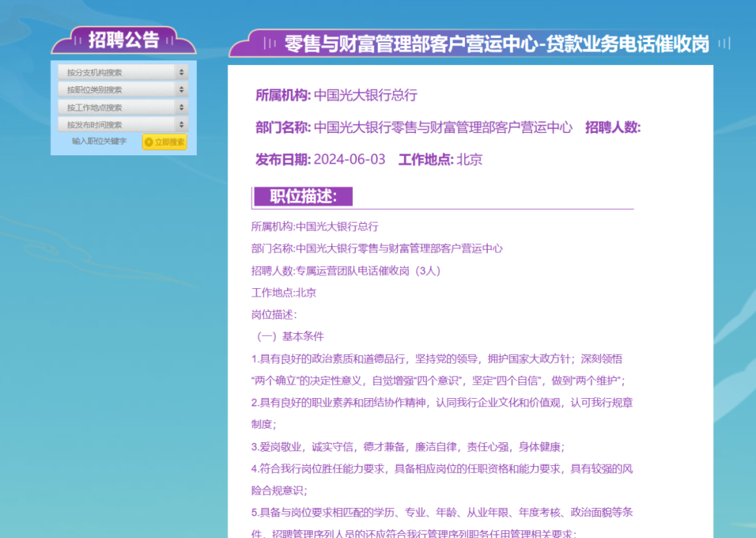Click the description line 所属机构:中国光大银行总行

[315, 227]
